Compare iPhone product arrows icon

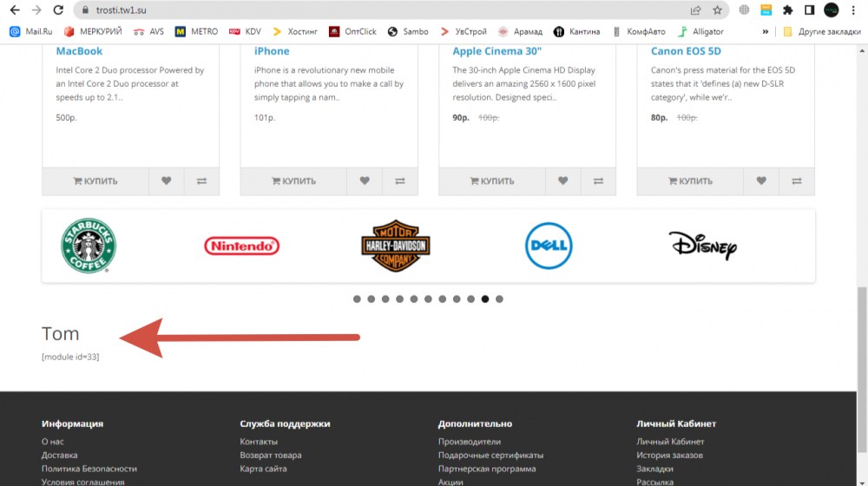[399, 181]
